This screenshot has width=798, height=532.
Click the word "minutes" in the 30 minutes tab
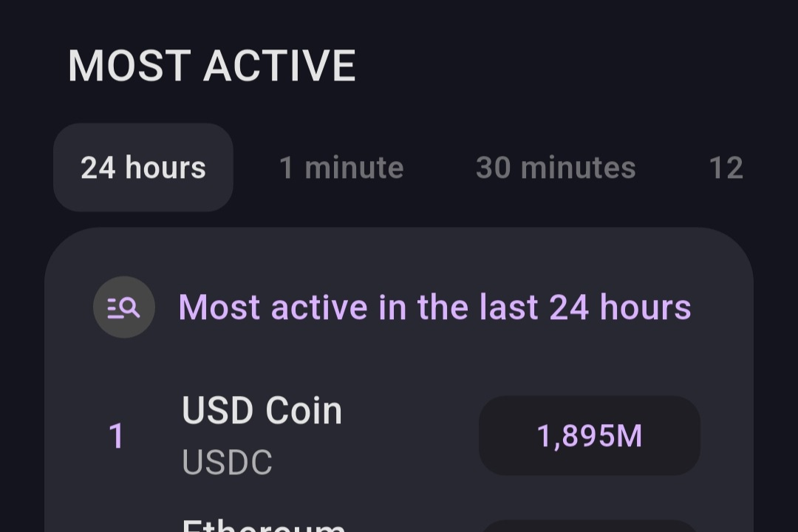(578, 168)
